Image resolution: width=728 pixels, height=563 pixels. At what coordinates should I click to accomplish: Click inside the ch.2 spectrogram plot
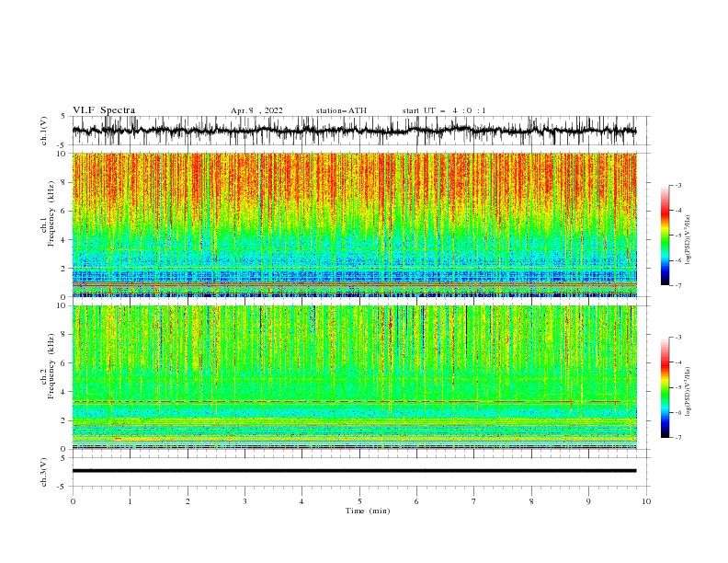[354, 377]
